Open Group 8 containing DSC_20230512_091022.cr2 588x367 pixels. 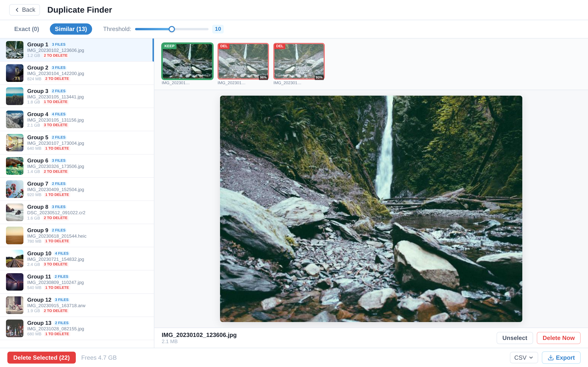77,212
